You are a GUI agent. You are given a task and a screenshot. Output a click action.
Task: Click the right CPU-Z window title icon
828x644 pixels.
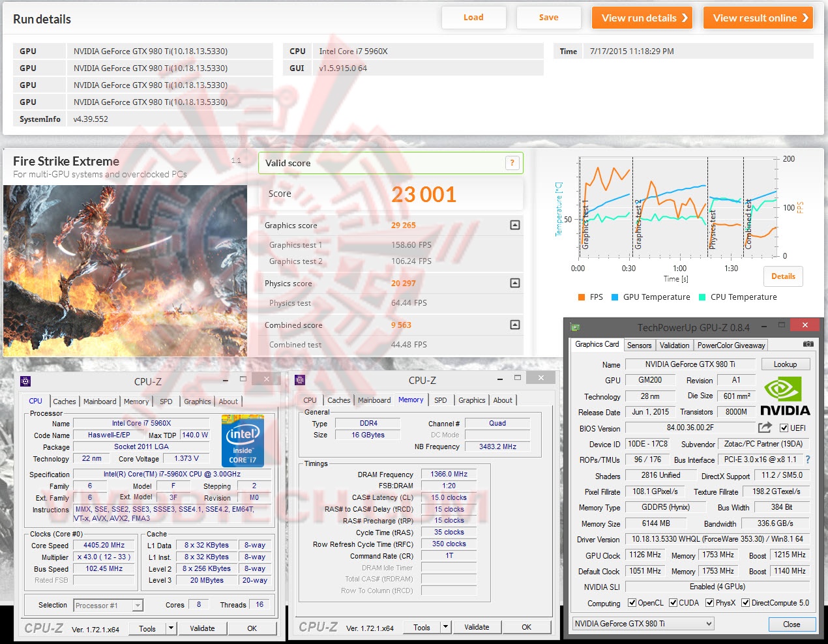point(300,380)
